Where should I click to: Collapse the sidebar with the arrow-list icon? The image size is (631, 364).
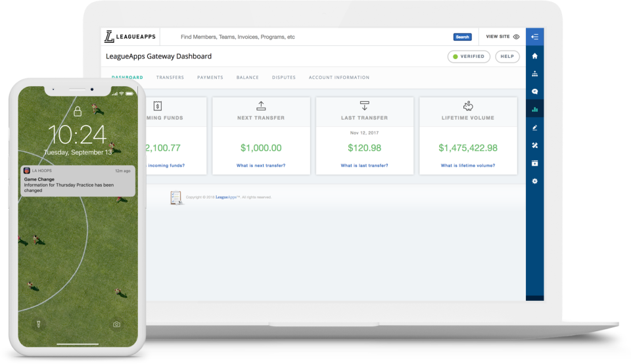[x=534, y=37]
